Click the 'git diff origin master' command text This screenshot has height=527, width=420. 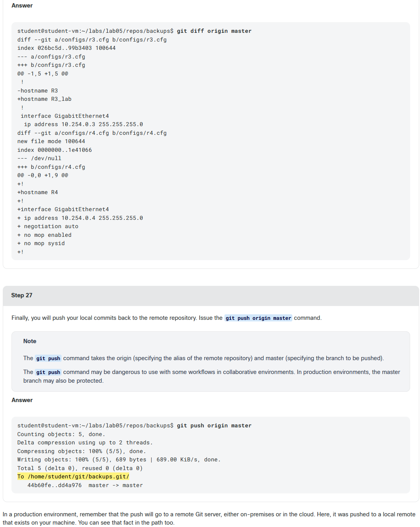(x=214, y=31)
